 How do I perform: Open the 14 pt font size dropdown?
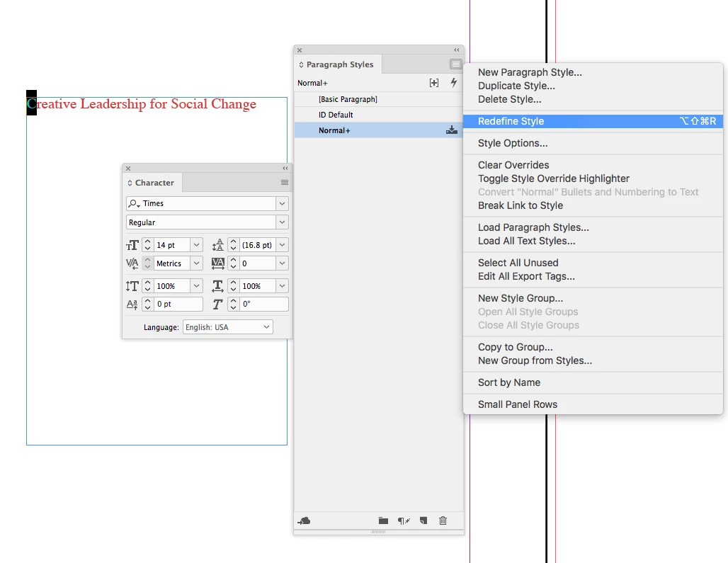[196, 244]
